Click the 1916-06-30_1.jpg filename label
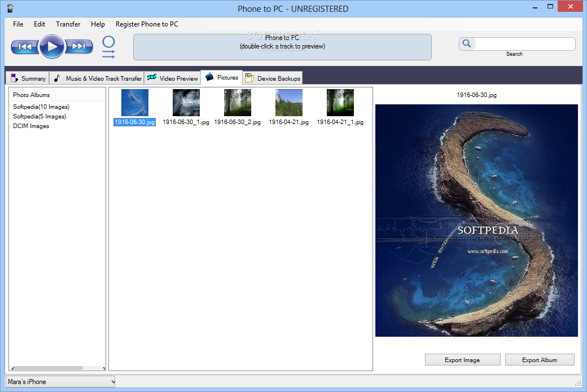587x392 pixels. [x=186, y=122]
